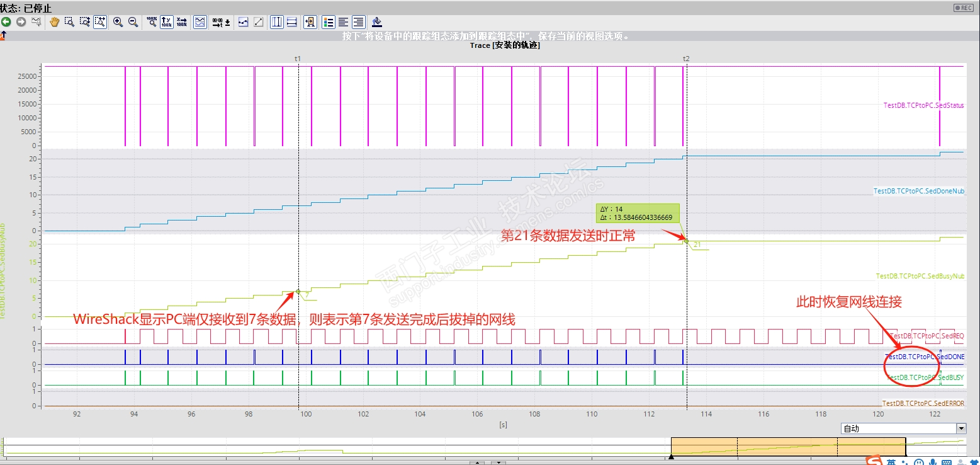This screenshot has height=465, width=980.
Task: Select the TestDB.TCPtoPC.SedERROR legend label
Action: point(923,403)
